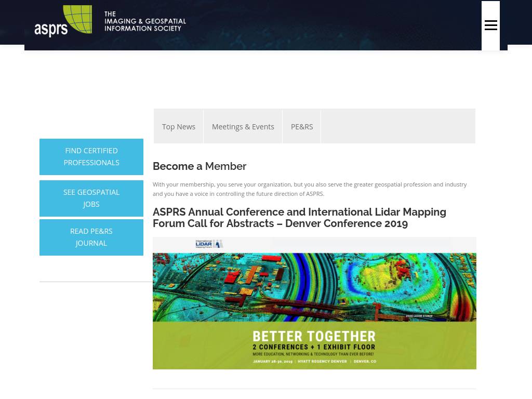Click 'The Imaging & Geospatial Information Society' text
532x399 pixels.
click(145, 21)
